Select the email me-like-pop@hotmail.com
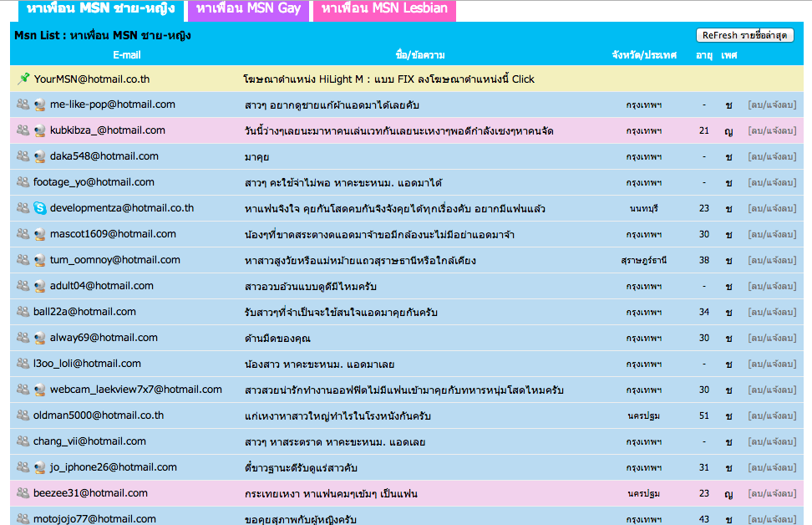Image resolution: width=812 pixels, height=525 pixels. (113, 104)
